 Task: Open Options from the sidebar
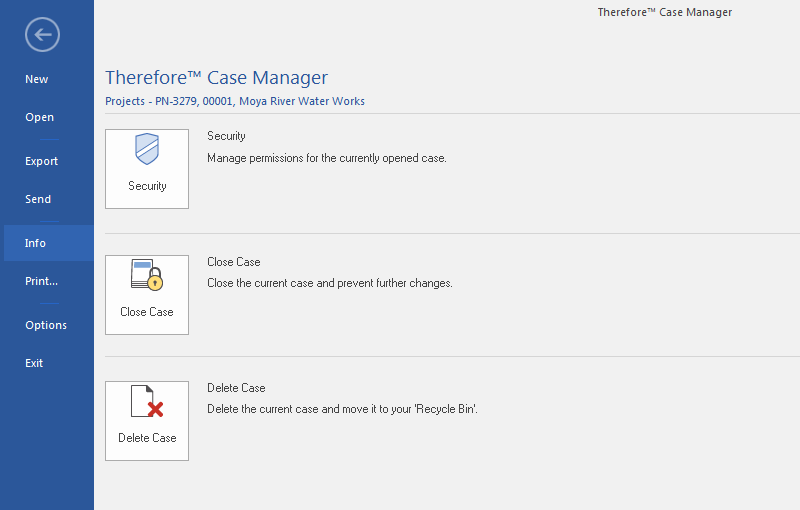(x=46, y=325)
